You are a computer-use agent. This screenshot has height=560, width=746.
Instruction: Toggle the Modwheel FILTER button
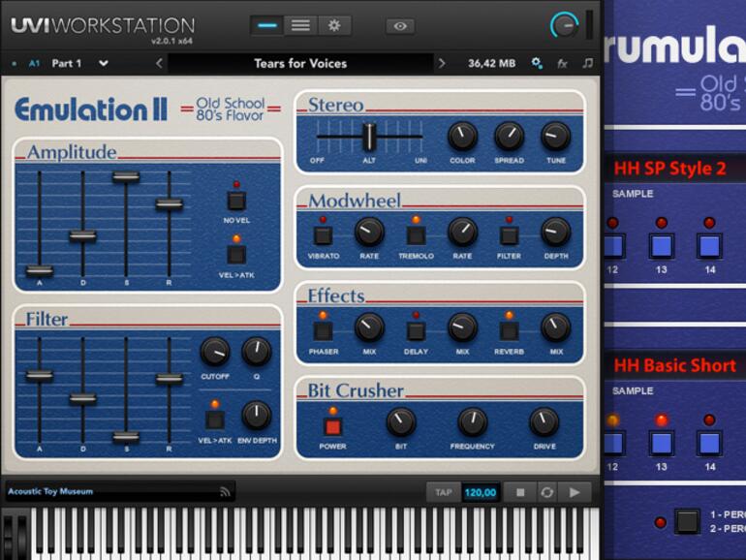click(x=509, y=235)
